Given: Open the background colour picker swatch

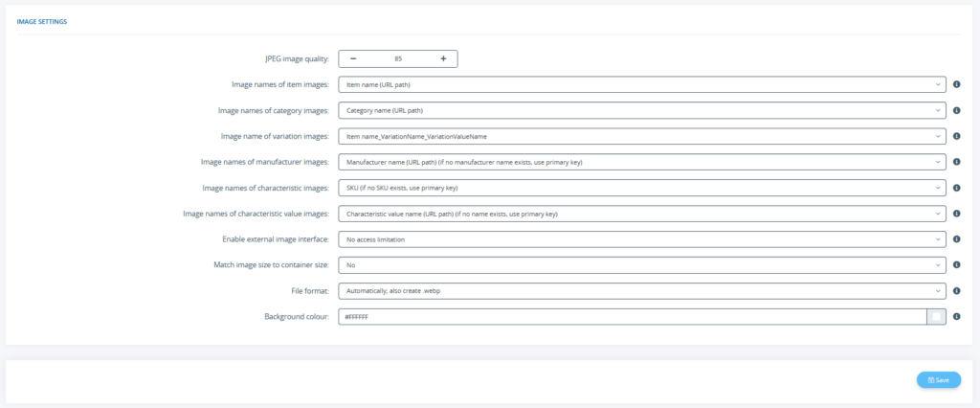Looking at the screenshot, I should click(x=936, y=317).
